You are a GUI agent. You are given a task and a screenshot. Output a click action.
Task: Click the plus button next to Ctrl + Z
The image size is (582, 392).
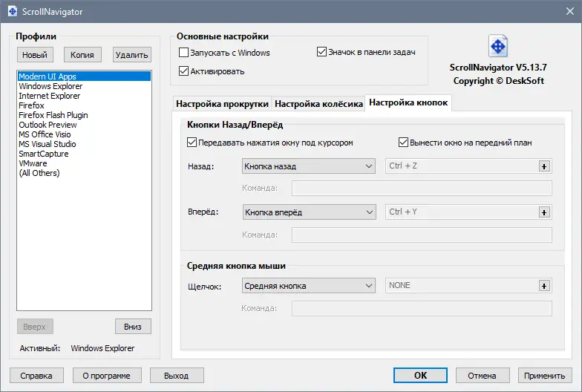(x=544, y=166)
